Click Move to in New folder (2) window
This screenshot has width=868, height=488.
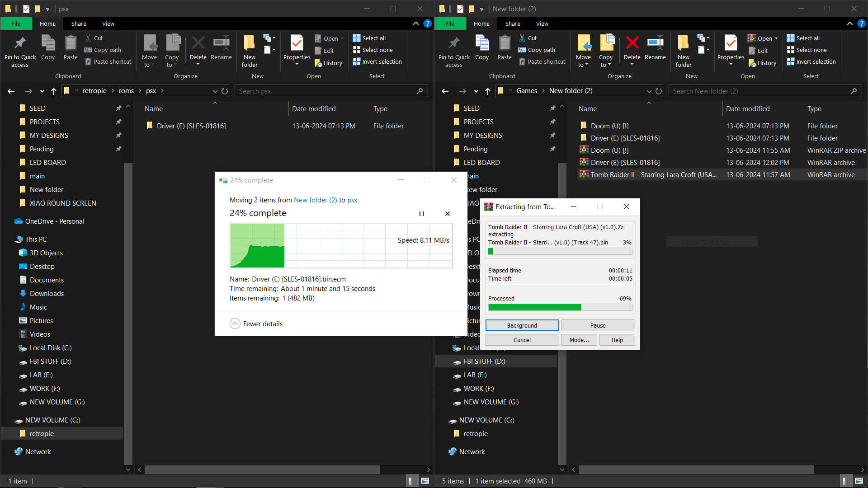583,51
